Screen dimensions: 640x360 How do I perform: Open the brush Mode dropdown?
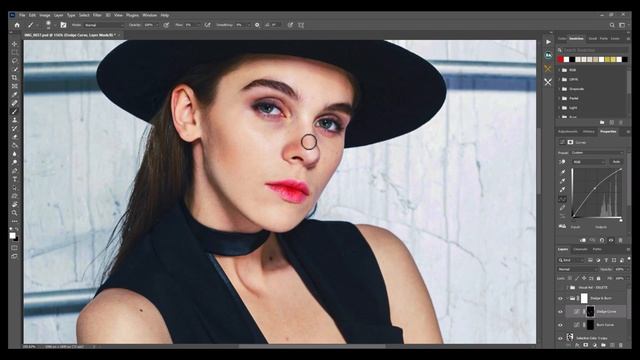tap(104, 25)
